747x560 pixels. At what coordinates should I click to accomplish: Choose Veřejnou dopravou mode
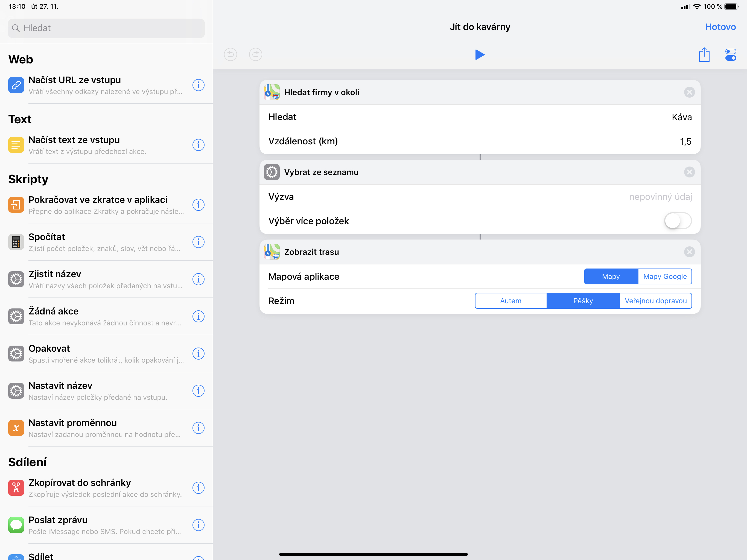pyautogui.click(x=655, y=301)
